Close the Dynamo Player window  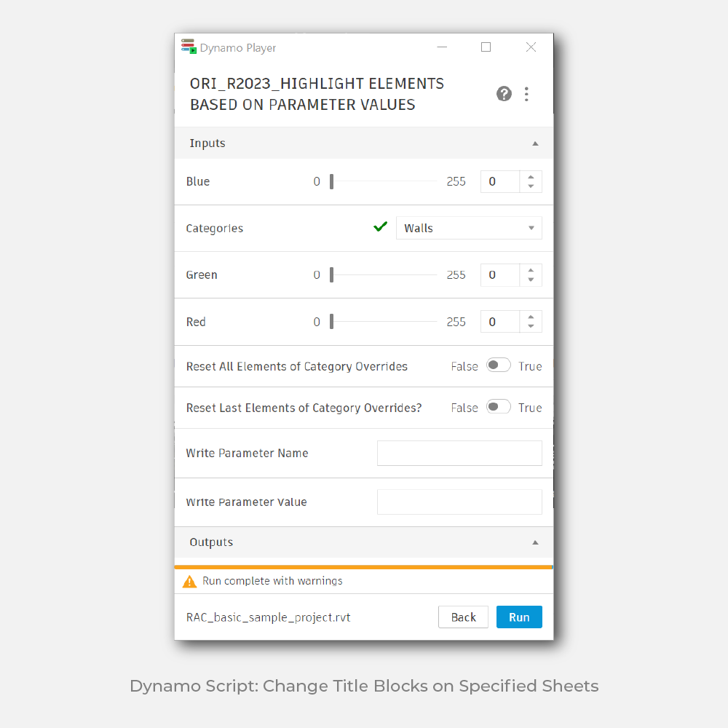point(531,47)
